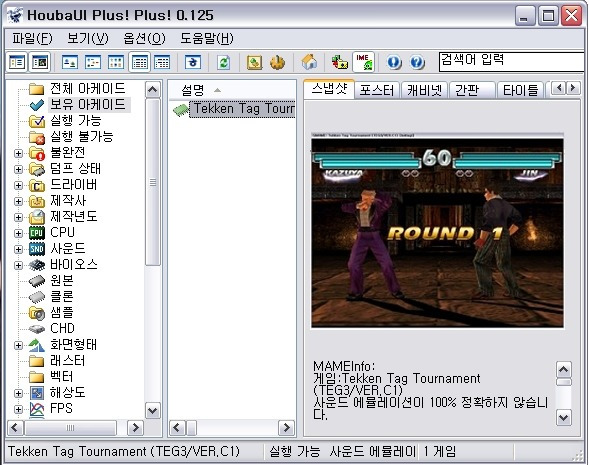Screen dimensions: 589x465
Task: Click the yellow framed picture toolbar icon
Action: click(x=254, y=62)
